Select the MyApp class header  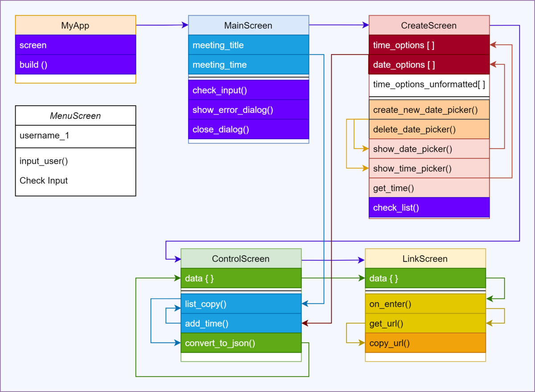pyautogui.click(x=75, y=25)
